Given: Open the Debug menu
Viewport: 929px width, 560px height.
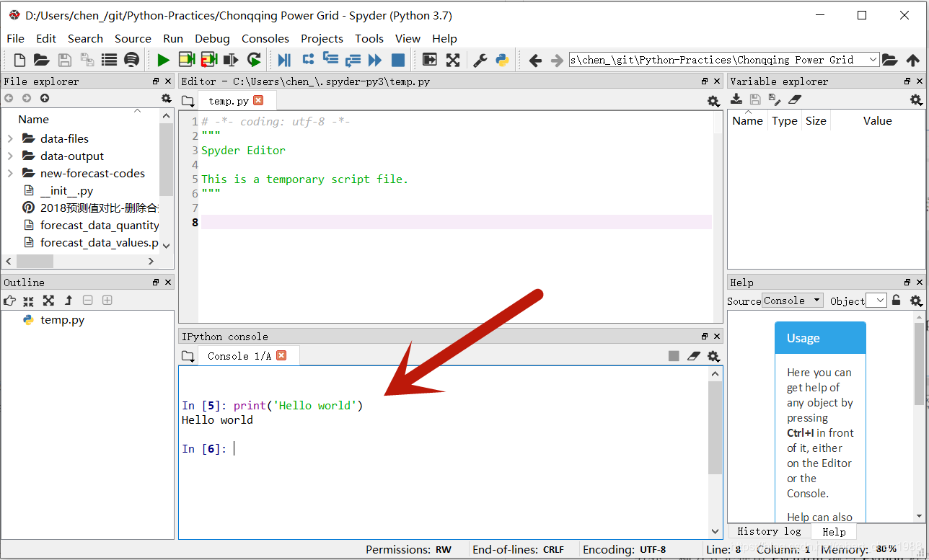Looking at the screenshot, I should coord(212,38).
